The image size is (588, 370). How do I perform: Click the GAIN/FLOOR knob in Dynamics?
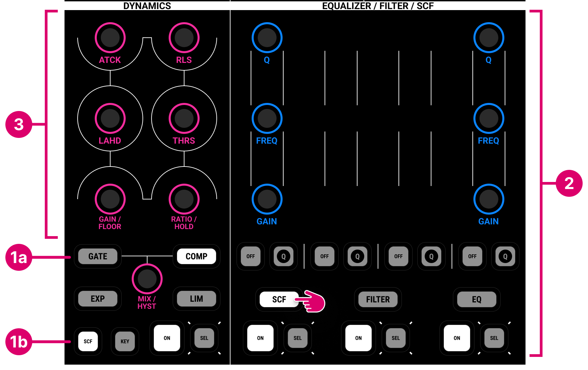point(110,199)
